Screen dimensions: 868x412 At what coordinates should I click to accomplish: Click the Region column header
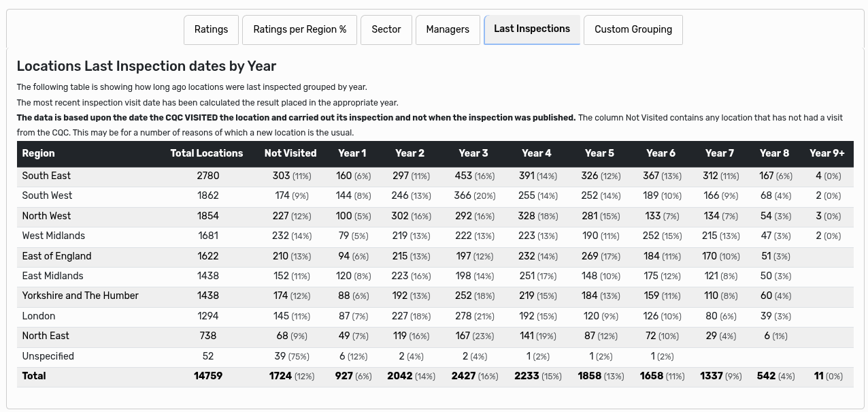(x=39, y=153)
